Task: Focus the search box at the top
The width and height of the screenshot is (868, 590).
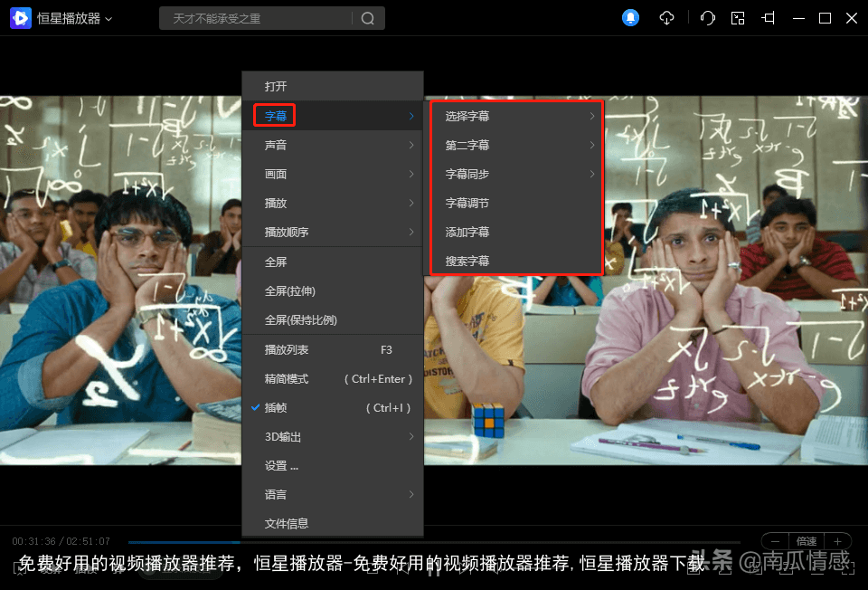Action: [258, 18]
